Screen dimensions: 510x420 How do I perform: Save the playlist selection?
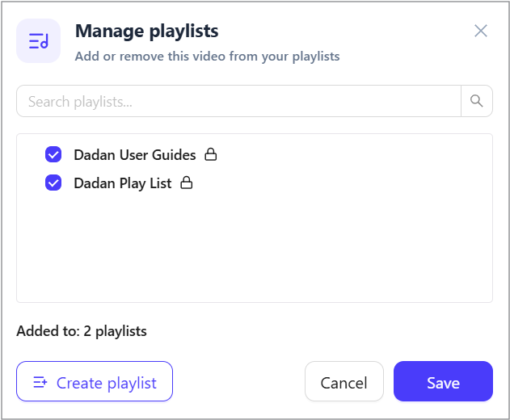coord(443,381)
